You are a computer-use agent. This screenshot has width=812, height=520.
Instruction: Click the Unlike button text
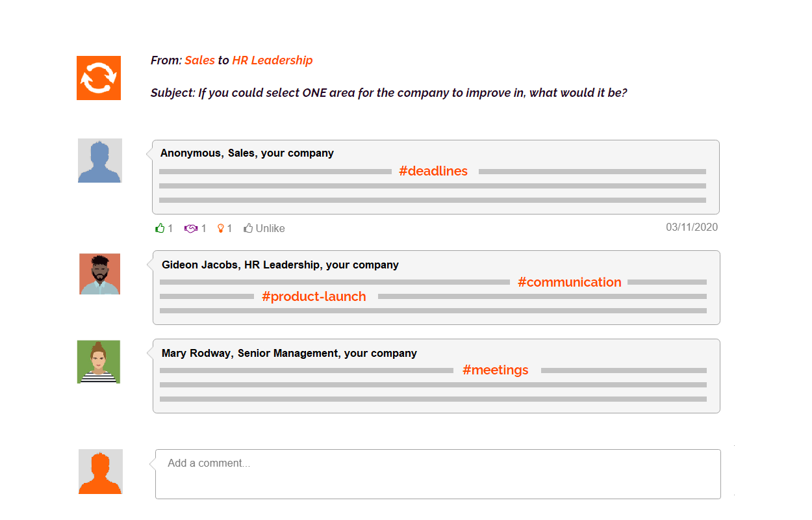[270, 228]
